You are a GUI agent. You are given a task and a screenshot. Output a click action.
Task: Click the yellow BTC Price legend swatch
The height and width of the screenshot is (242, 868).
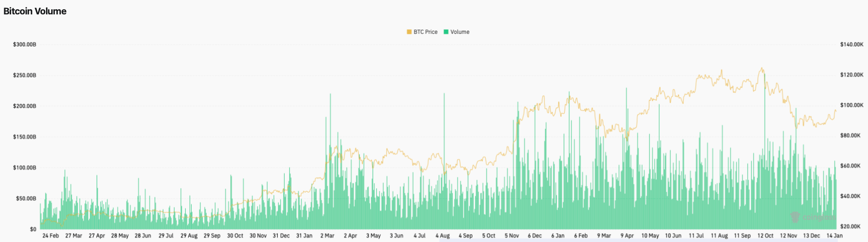(409, 32)
